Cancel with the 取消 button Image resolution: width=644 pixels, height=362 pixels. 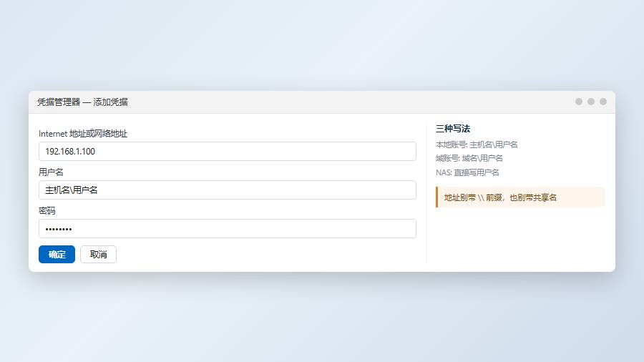coord(98,255)
